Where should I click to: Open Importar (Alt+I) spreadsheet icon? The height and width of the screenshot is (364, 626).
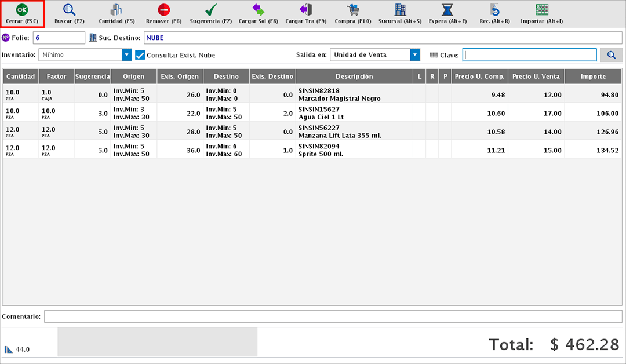click(542, 10)
